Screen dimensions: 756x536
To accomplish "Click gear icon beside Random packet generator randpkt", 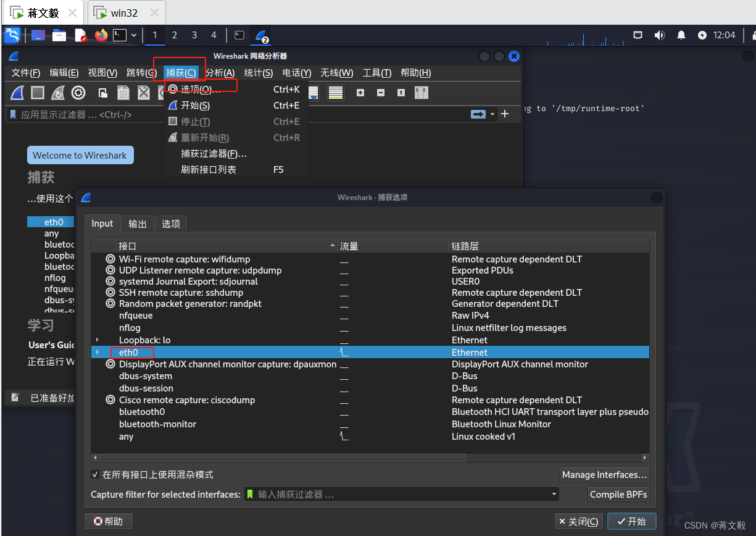I will point(110,304).
